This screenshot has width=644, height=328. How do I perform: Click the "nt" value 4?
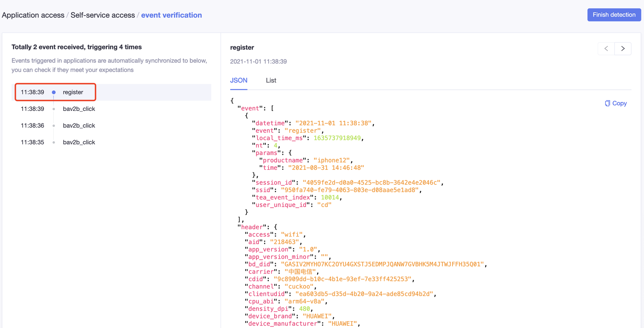click(275, 146)
